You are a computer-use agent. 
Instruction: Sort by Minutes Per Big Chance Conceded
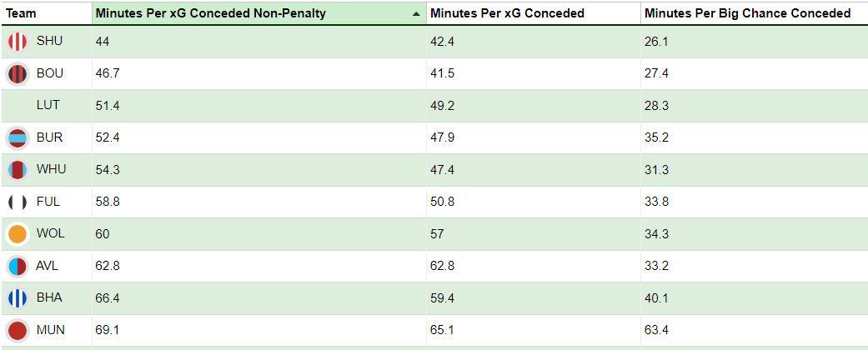747,13
